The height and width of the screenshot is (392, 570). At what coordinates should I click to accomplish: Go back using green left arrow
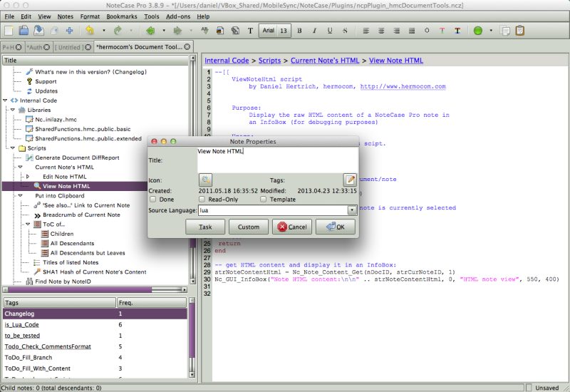(150, 31)
